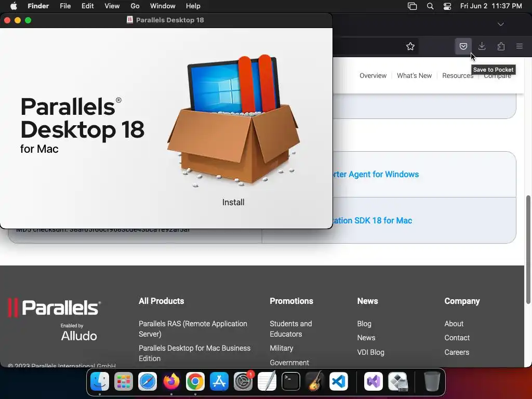Click the Parallels logo in footer
This screenshot has width=532, height=399.
(x=54, y=308)
